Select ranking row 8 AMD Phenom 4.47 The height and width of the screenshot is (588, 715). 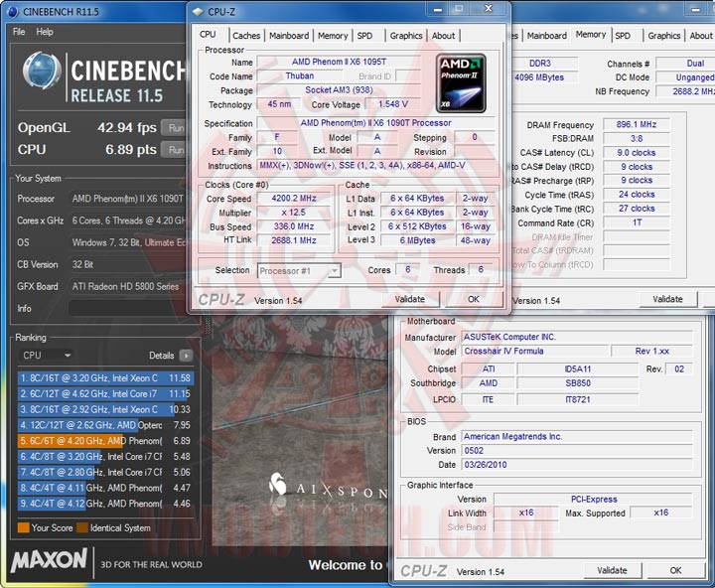click(x=104, y=488)
